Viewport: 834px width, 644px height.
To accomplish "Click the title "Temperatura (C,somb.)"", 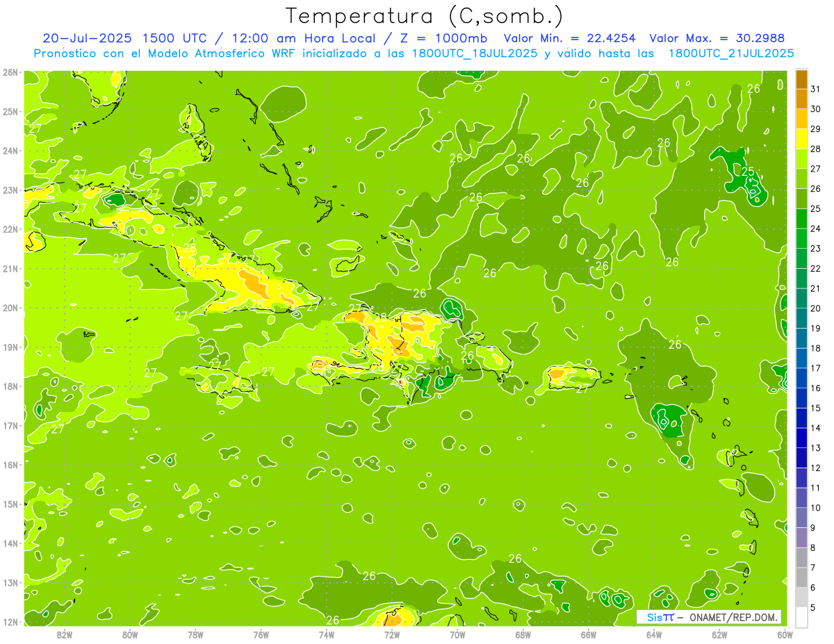I will (x=425, y=16).
